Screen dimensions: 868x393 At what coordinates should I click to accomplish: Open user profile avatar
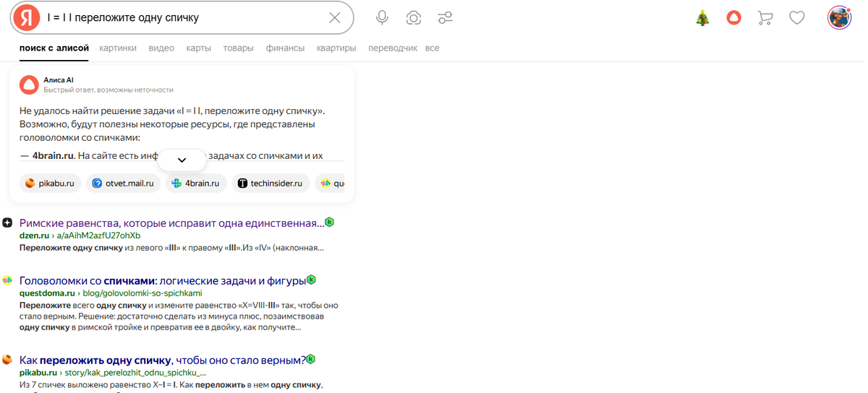click(x=839, y=18)
